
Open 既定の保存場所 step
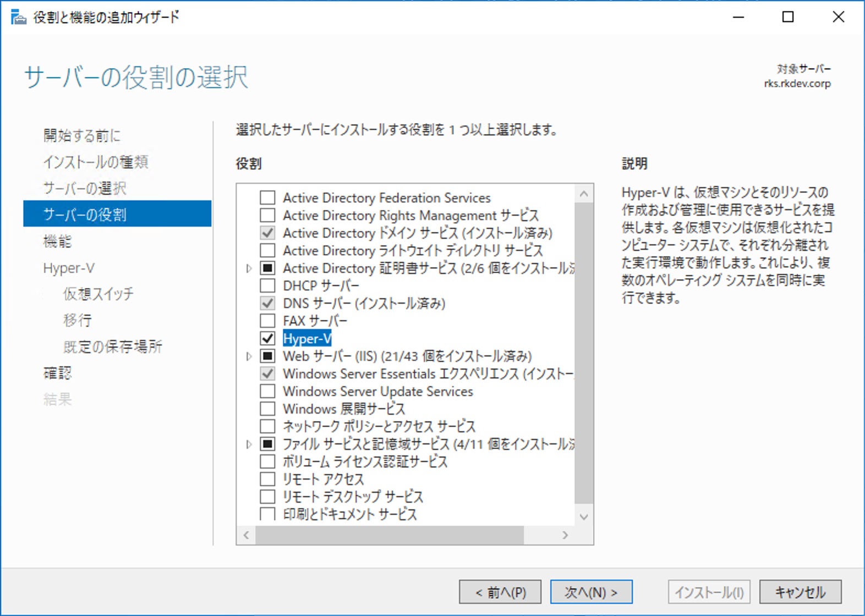[x=113, y=346]
